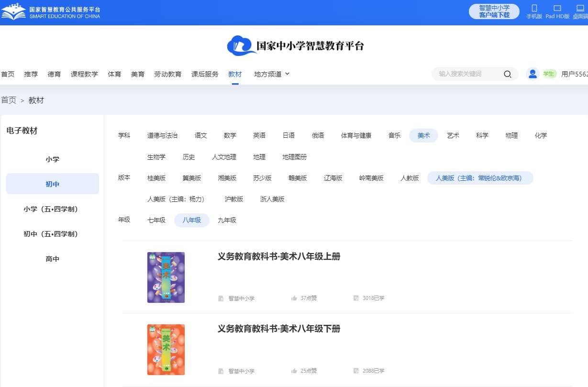Choose the 体育与健康 subject
Screen dimensions: 588x387
(356, 136)
